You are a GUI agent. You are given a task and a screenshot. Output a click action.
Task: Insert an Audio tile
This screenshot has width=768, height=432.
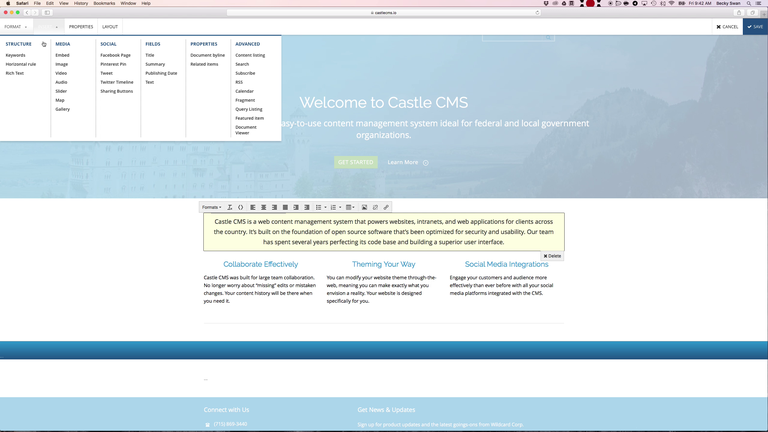click(61, 82)
